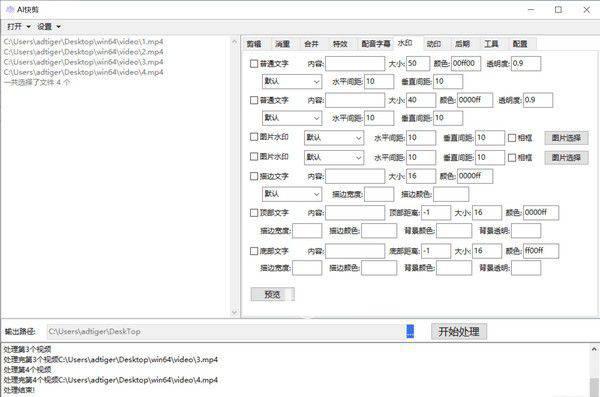Check 相框 in the upper 图片水印 row
The height and width of the screenshot is (397, 600).
(512, 138)
